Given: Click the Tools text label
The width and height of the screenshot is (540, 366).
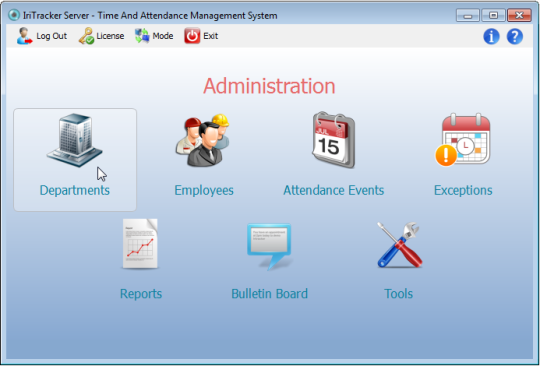Looking at the screenshot, I should [398, 294].
